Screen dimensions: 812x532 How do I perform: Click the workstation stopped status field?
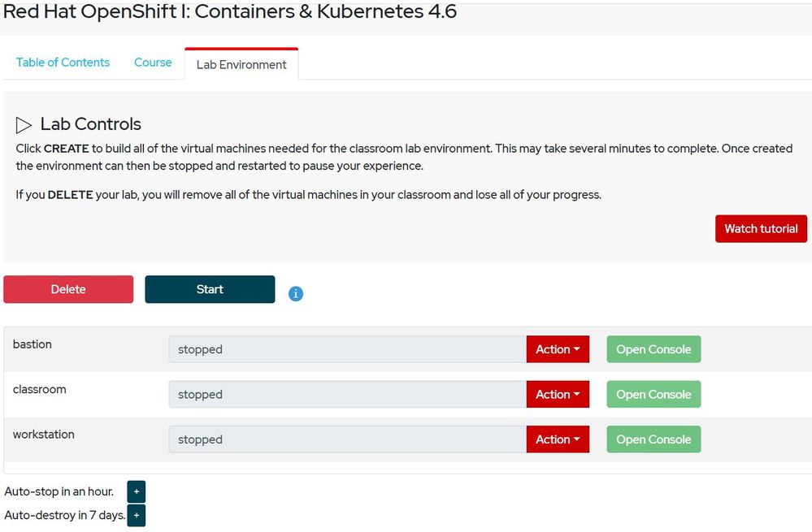(347, 439)
